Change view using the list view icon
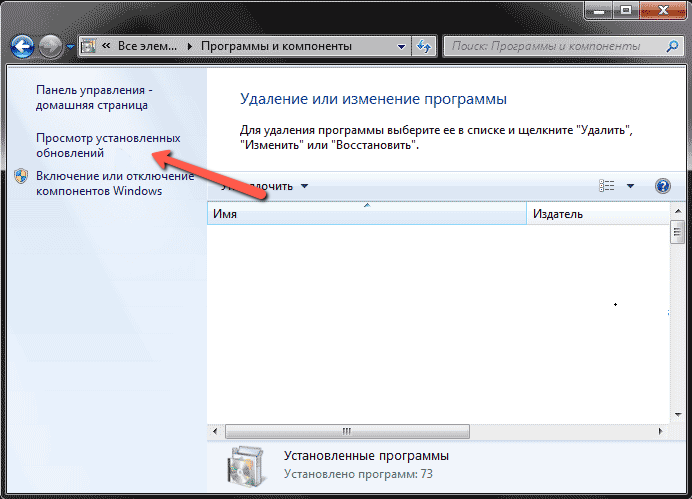 click(606, 186)
